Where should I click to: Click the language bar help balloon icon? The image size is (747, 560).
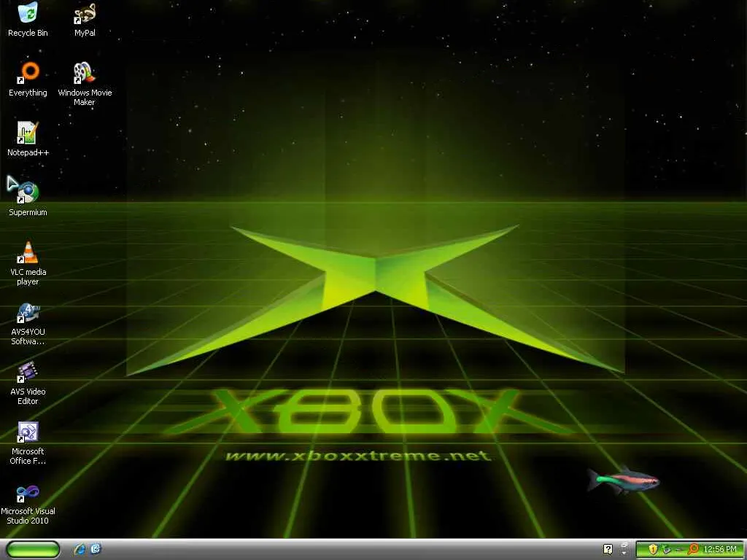click(x=608, y=549)
